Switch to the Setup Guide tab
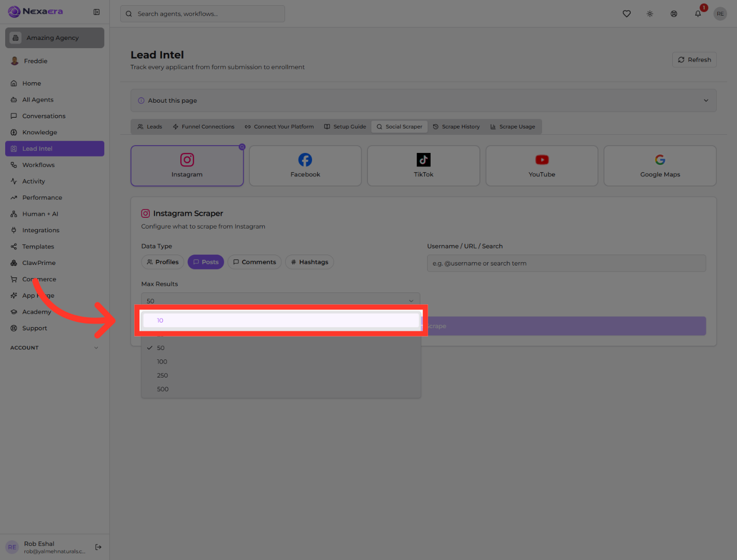Screen dimensions: 737x560 click(x=345, y=127)
